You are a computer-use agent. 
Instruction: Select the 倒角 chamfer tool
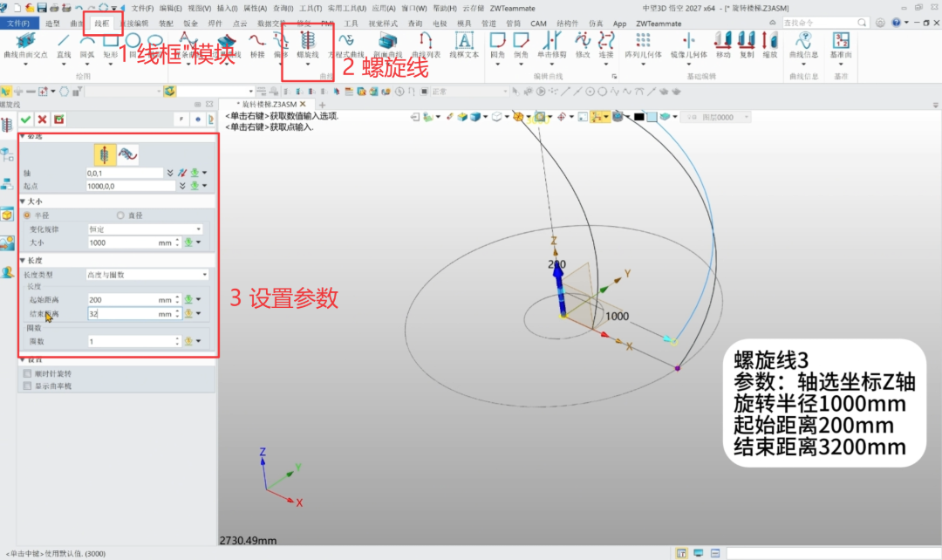pos(521,45)
